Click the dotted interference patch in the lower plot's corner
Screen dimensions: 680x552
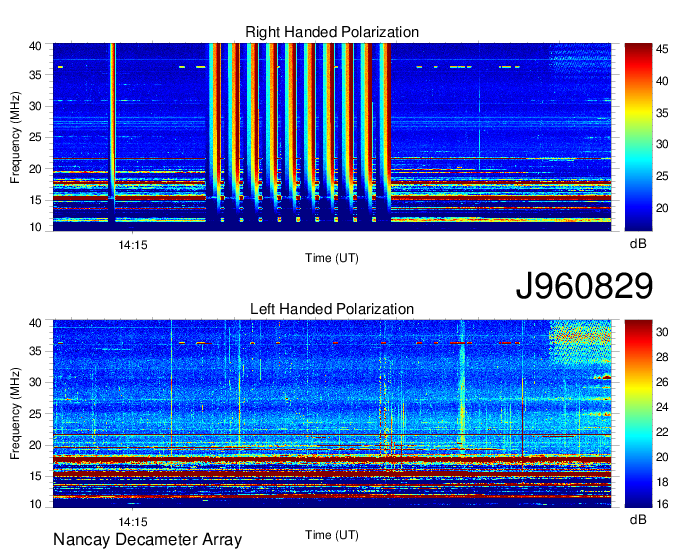pyautogui.click(x=580, y=343)
